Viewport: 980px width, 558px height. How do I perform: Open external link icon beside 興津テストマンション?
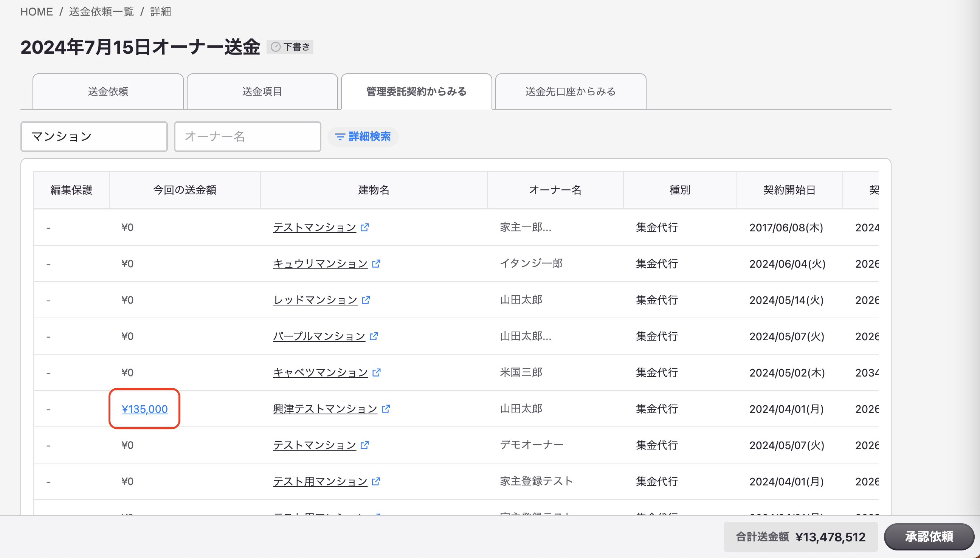(386, 409)
